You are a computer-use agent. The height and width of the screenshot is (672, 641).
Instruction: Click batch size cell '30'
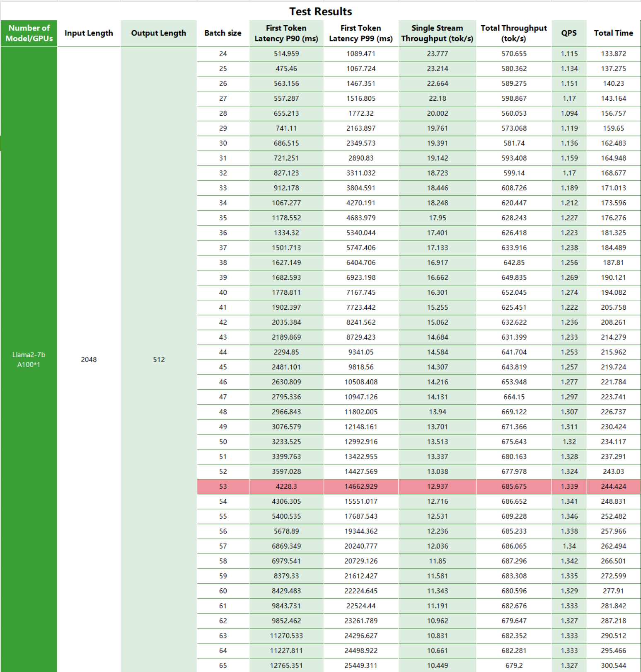click(x=223, y=143)
